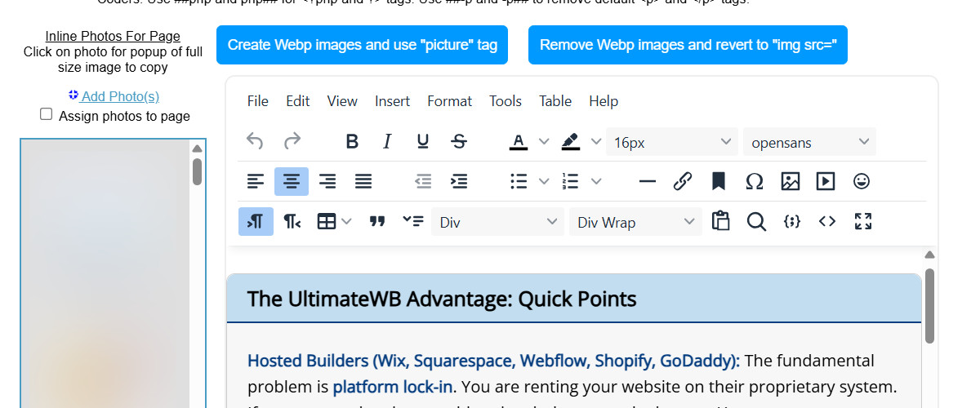Screen dimensions: 980x408
Task: Decrease paragraph indent
Action: [423, 182]
